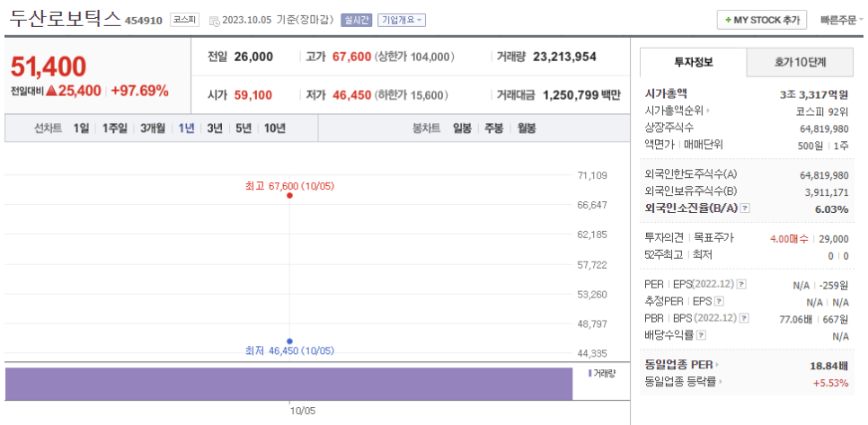Click the 동일업종 등락률 link
This screenshot has width=868, height=425.
[681, 382]
